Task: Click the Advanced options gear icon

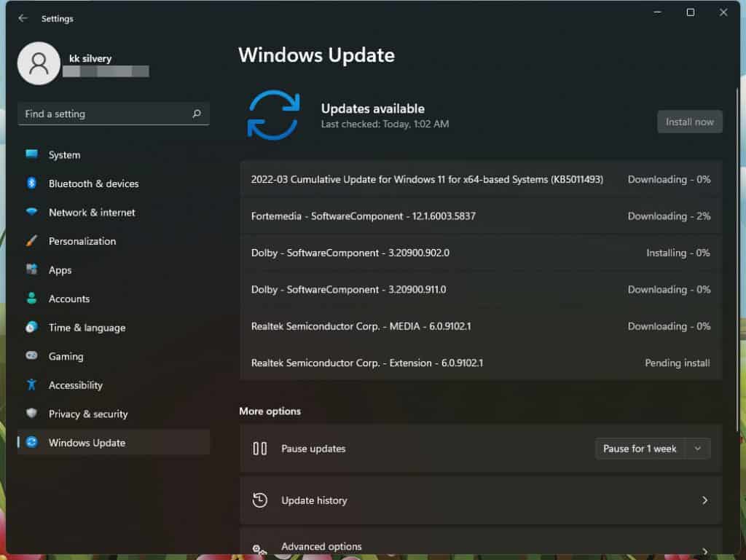Action: coord(260,550)
